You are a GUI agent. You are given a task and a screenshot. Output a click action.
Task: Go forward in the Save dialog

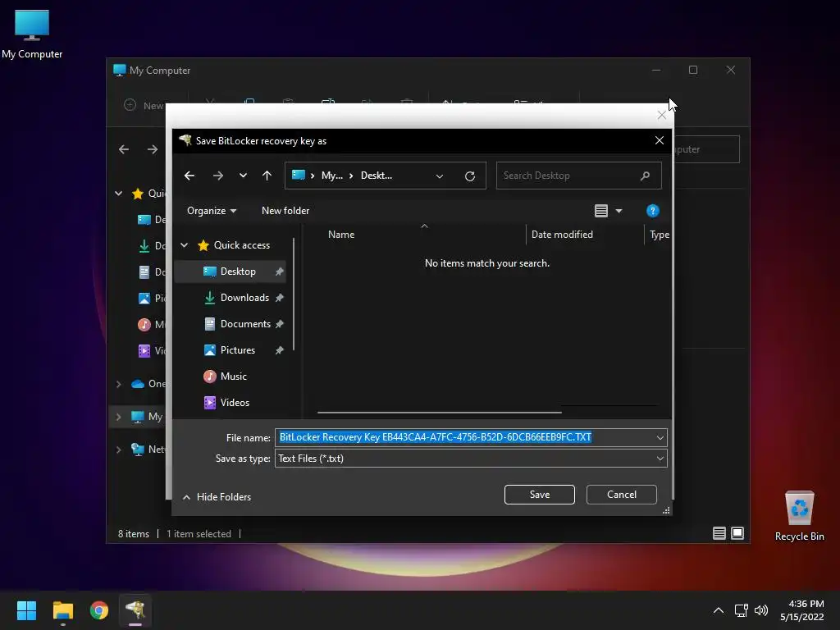click(x=217, y=176)
